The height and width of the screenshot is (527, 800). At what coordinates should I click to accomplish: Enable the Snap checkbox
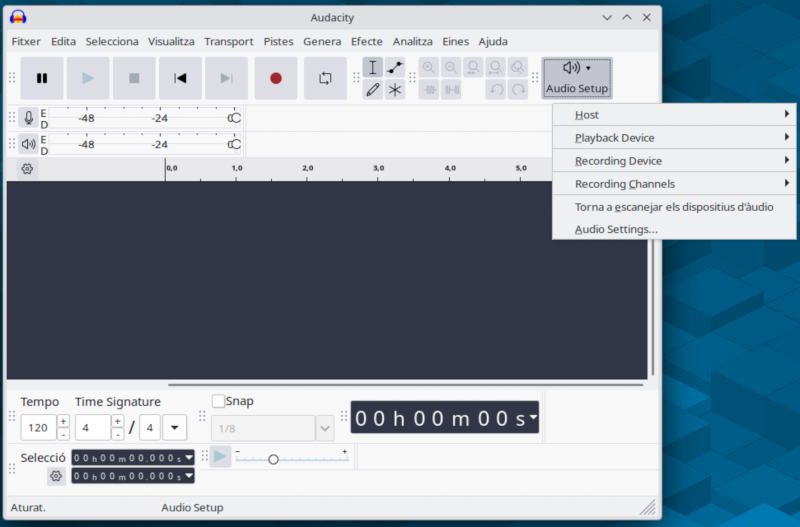pos(218,401)
